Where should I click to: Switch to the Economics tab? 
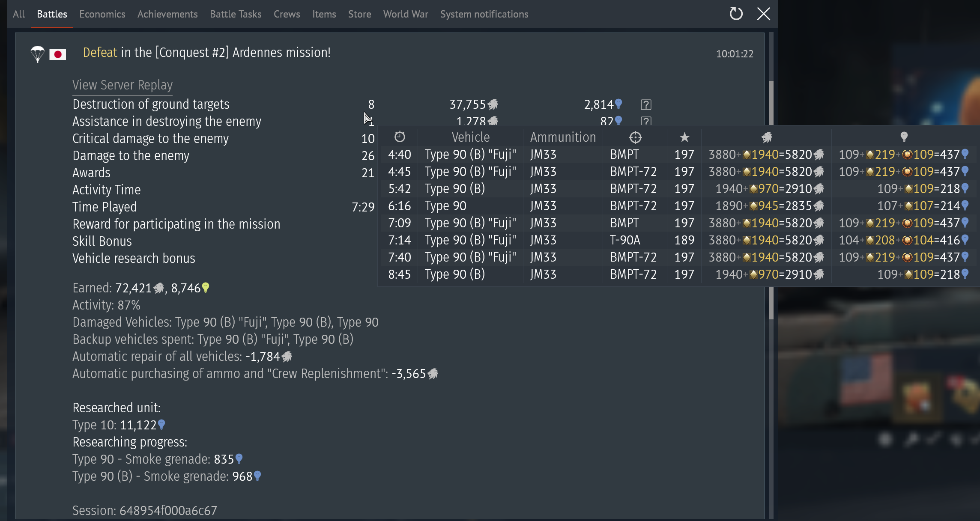[102, 14]
